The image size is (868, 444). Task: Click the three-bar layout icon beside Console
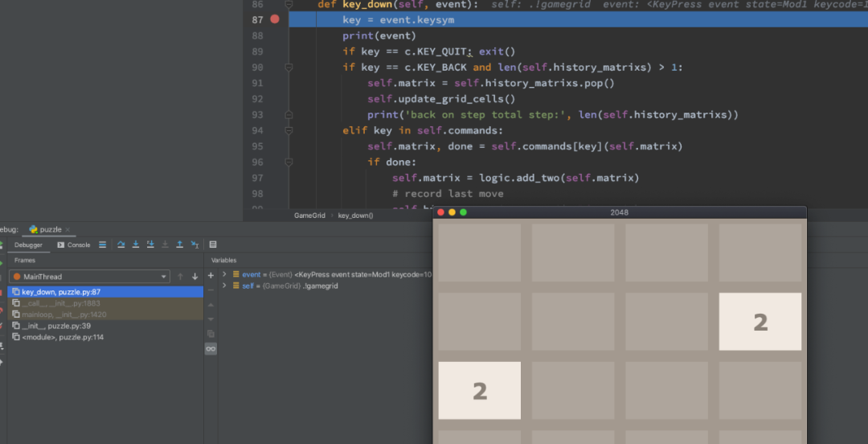pyautogui.click(x=102, y=245)
